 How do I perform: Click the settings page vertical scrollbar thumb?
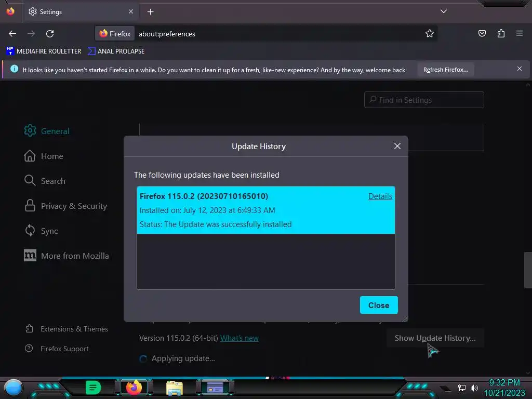(528, 270)
